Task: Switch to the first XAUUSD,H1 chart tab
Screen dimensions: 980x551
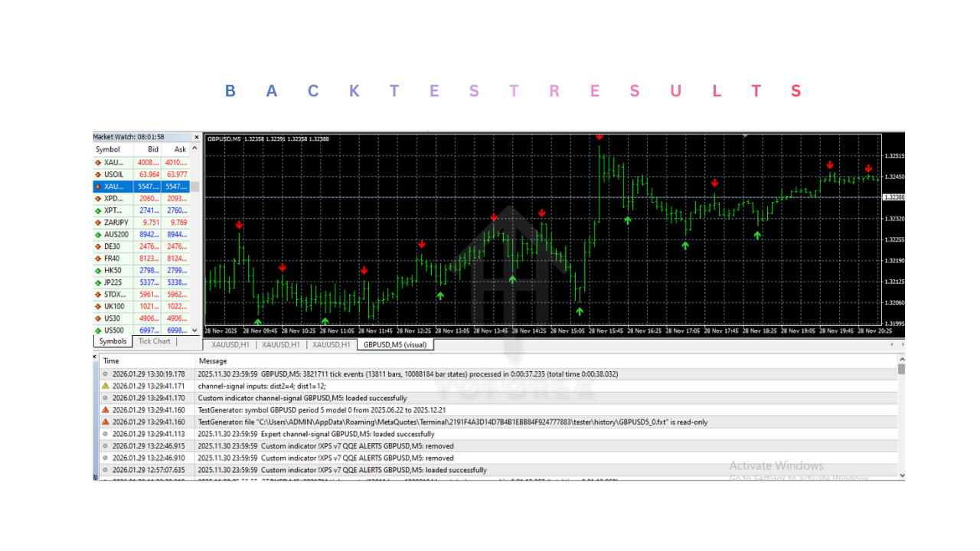Action: click(232, 344)
